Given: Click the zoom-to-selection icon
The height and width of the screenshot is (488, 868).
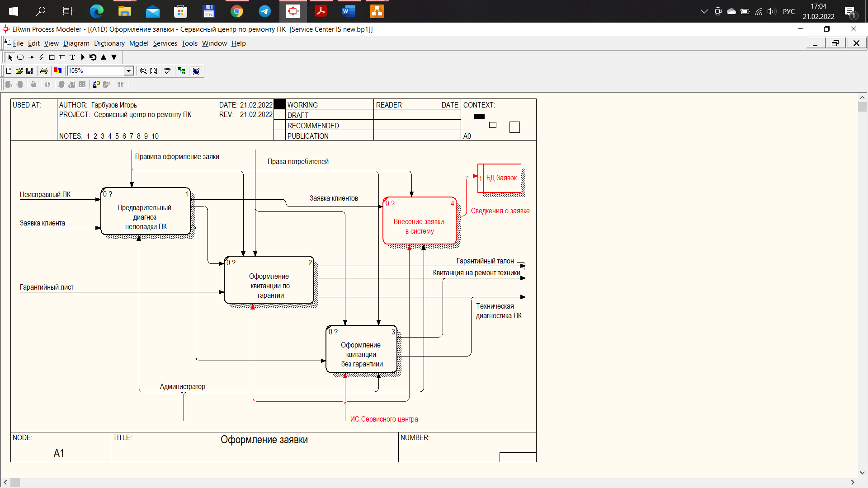Looking at the screenshot, I should pos(154,71).
